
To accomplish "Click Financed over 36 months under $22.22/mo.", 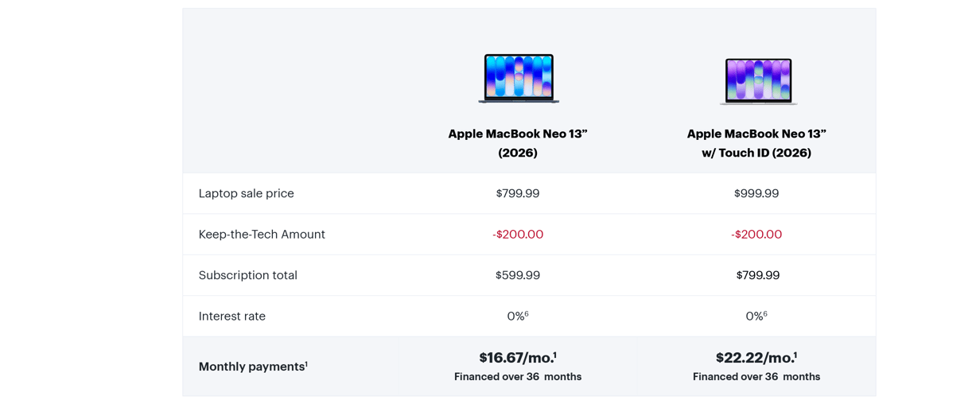I will tap(756, 377).
